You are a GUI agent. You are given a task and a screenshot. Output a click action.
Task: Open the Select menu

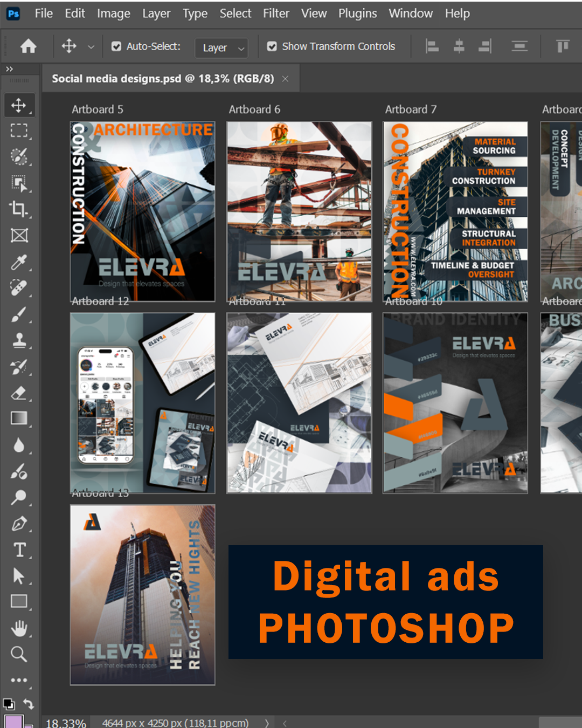pyautogui.click(x=235, y=13)
